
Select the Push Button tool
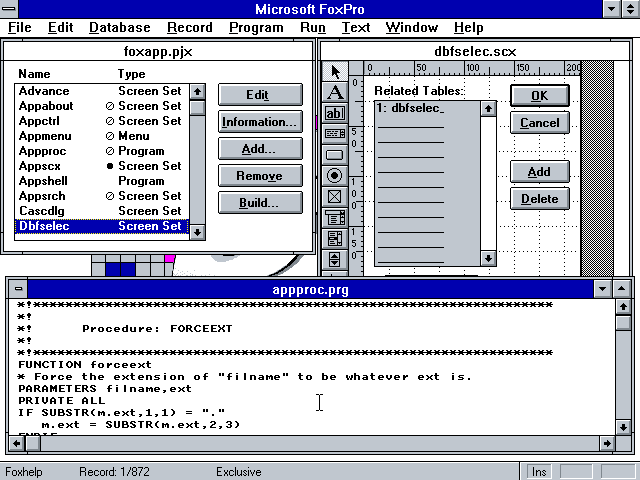335,155
